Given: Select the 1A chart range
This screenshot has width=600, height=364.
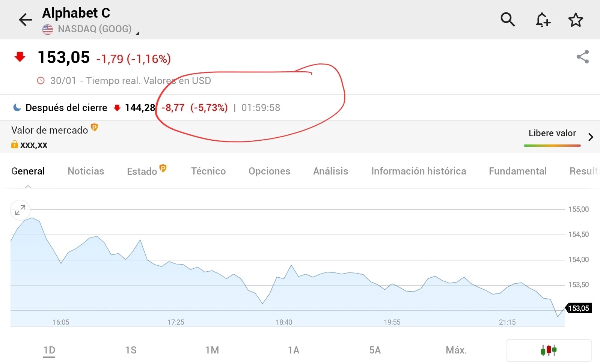Looking at the screenshot, I should coord(294,350).
